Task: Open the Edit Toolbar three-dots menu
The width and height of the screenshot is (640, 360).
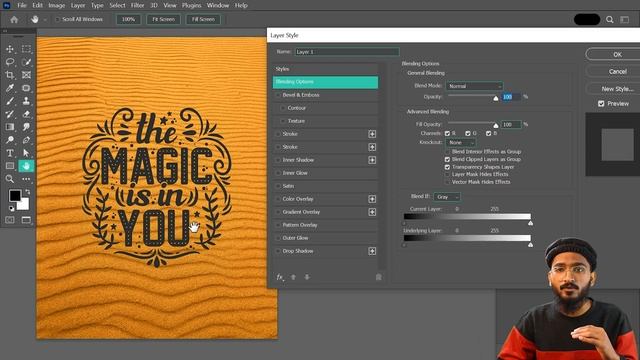Action: pyautogui.click(x=26, y=179)
